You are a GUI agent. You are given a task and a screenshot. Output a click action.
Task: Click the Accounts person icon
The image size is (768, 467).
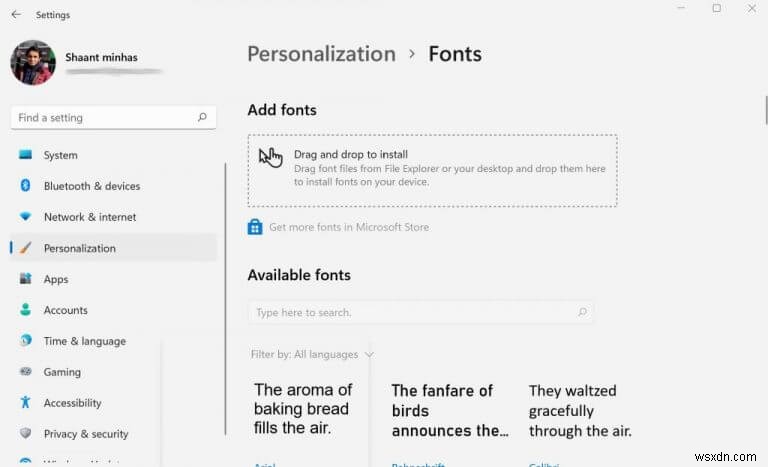click(25, 310)
